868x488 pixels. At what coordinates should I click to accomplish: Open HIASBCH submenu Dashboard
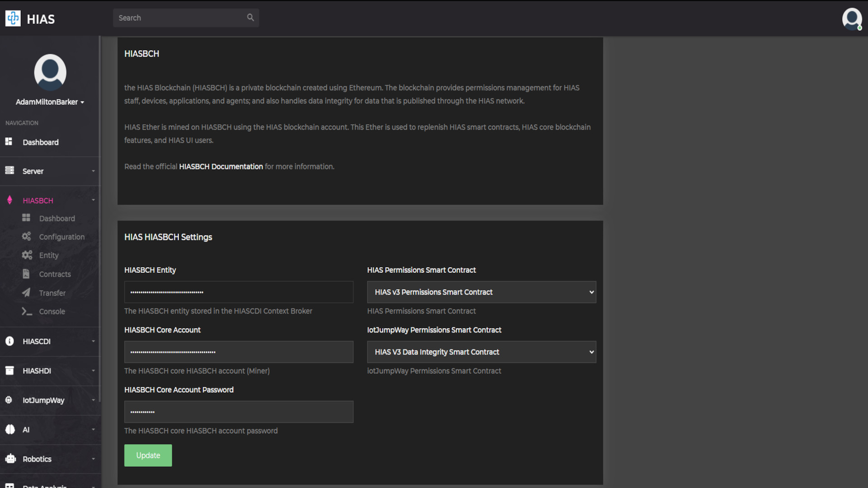coord(57,218)
